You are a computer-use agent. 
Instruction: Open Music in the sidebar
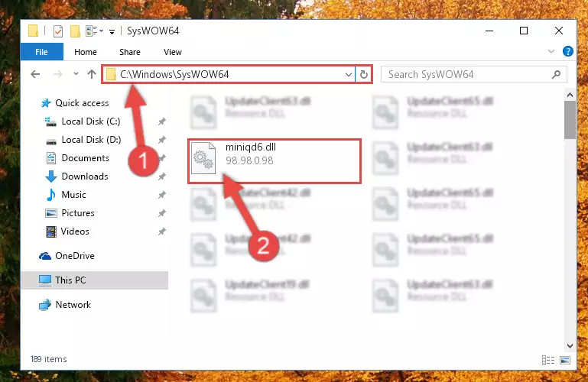tap(66, 195)
